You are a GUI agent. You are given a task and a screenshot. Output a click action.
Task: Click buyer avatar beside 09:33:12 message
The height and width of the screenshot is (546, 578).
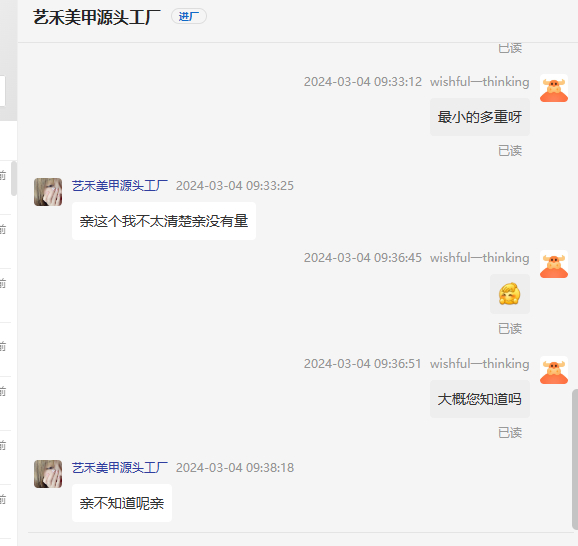pyautogui.click(x=554, y=88)
